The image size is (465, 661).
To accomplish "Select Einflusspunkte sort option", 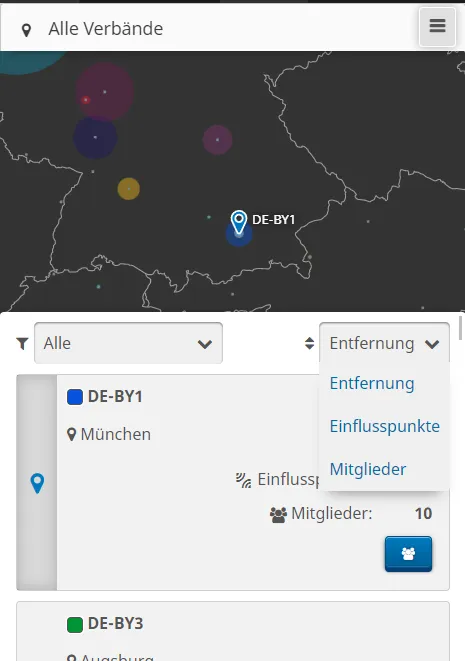I will 384,426.
